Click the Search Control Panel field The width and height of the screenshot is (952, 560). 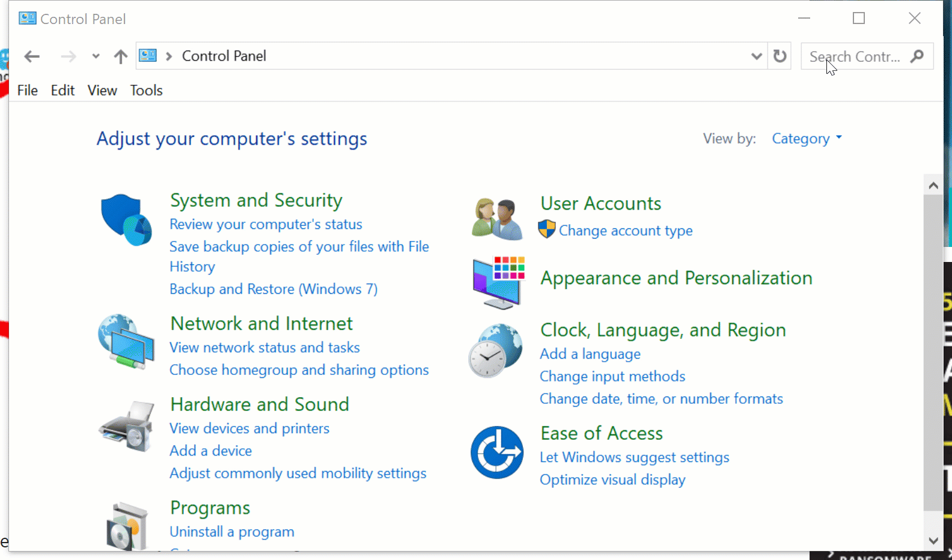click(x=855, y=56)
